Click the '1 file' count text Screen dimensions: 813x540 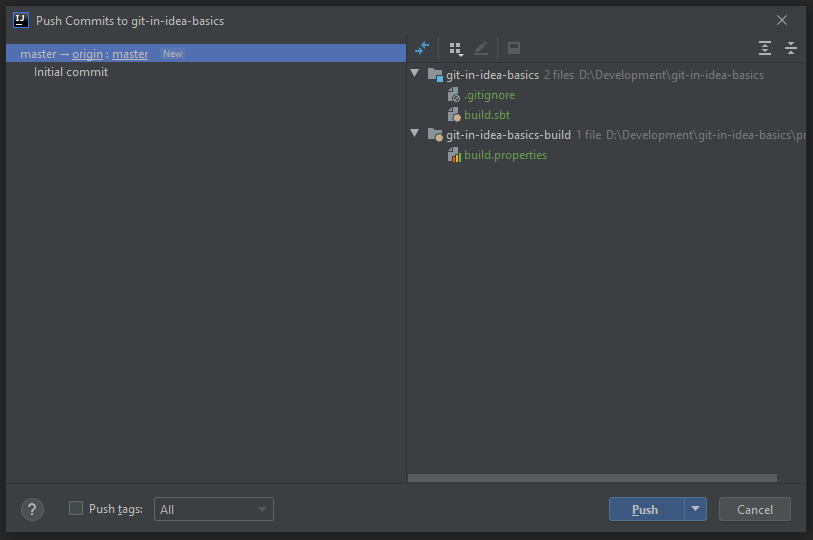click(588, 135)
